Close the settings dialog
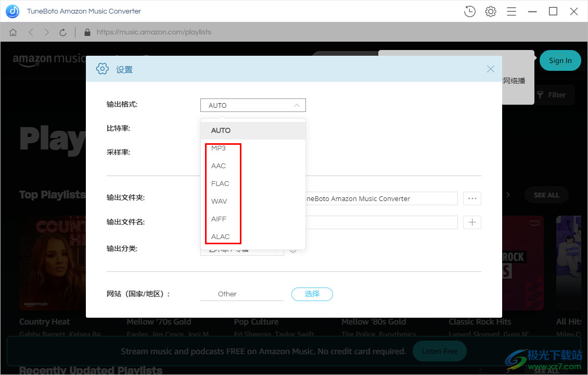 point(491,69)
